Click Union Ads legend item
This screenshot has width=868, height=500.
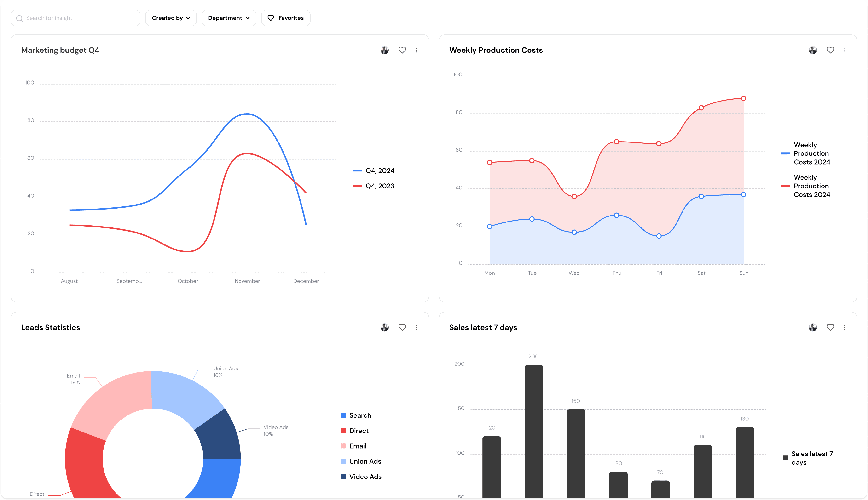pyautogui.click(x=361, y=461)
